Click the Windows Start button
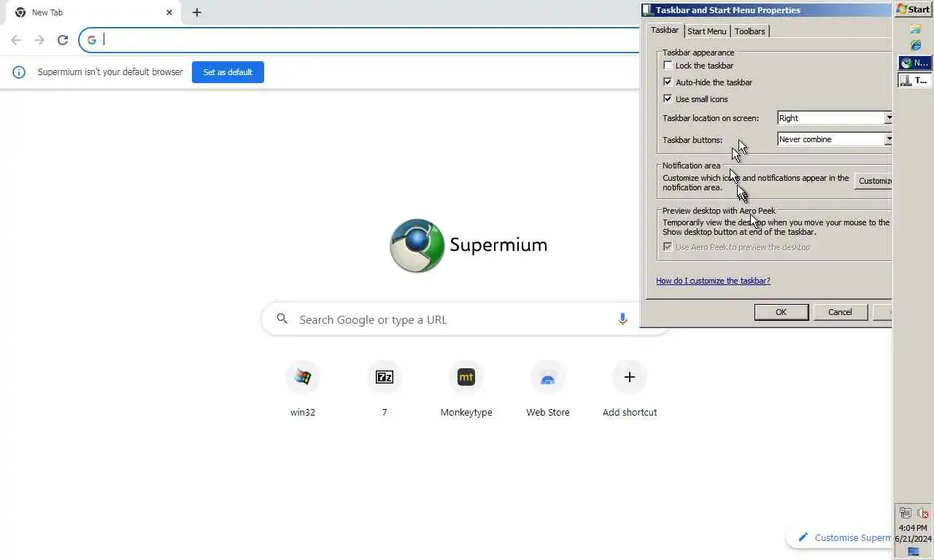This screenshot has width=934, height=560. 914,9
